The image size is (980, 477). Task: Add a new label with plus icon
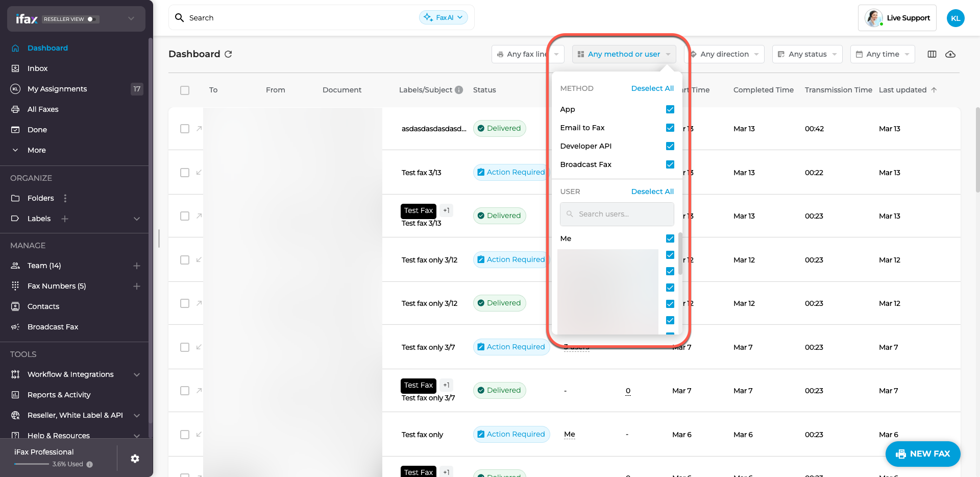[65, 219]
